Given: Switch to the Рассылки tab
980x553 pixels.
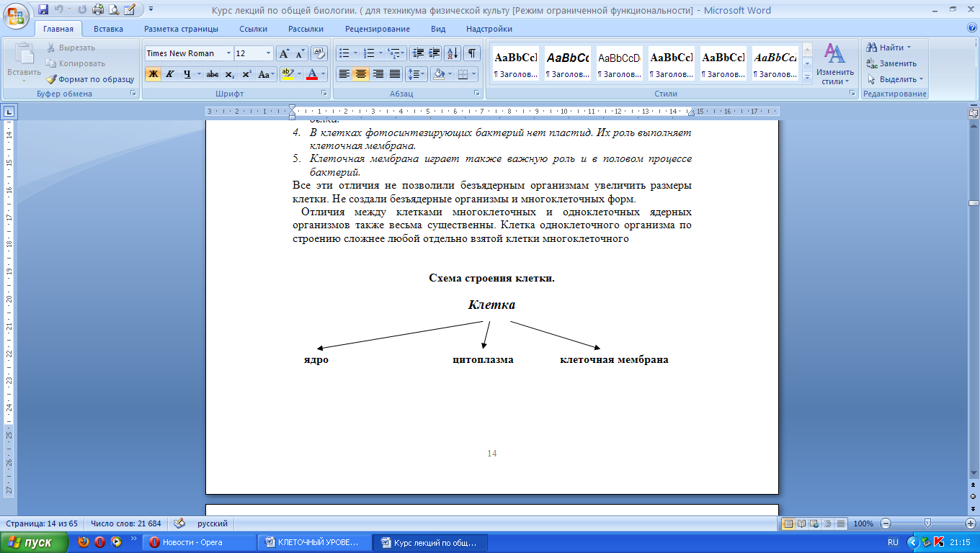Looking at the screenshot, I should click(306, 29).
